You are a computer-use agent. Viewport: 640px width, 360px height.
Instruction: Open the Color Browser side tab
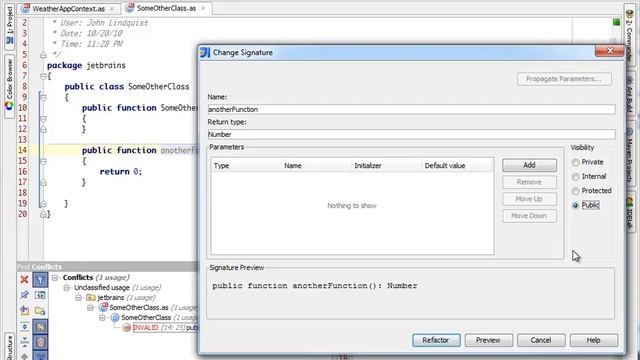[9, 86]
